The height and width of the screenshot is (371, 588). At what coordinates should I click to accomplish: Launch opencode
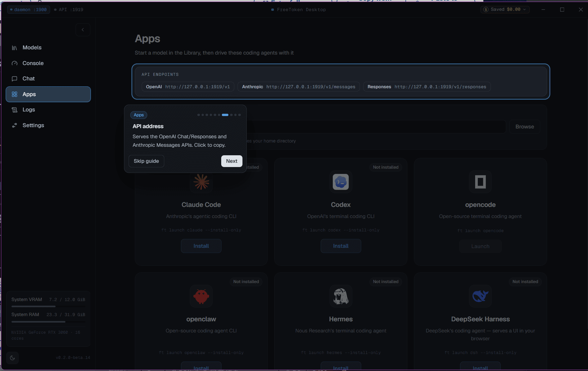click(x=480, y=246)
